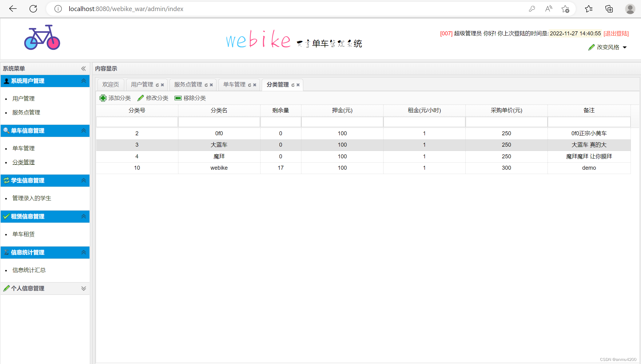This screenshot has width=641, height=364.
Task: Select the row named 魔拜
Action: point(363,156)
